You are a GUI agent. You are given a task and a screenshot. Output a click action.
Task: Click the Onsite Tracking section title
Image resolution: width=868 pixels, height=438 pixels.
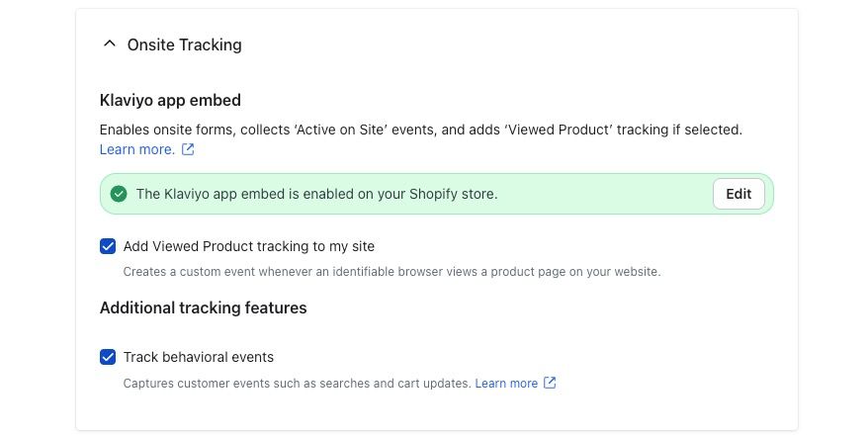[184, 44]
